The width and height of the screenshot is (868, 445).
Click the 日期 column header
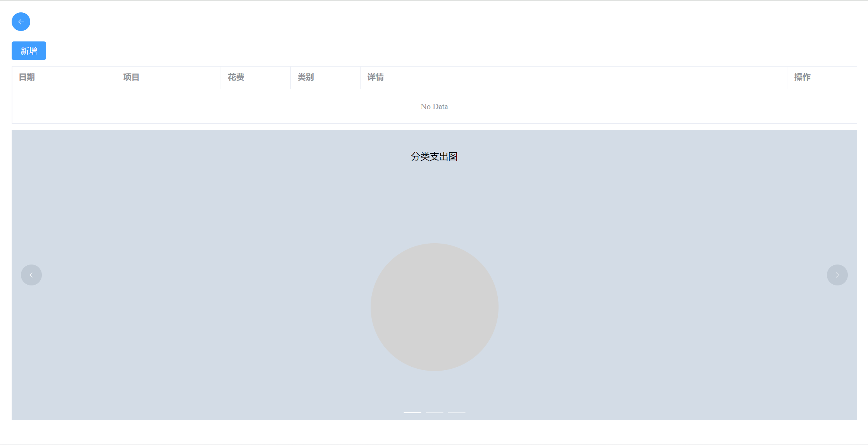point(64,77)
